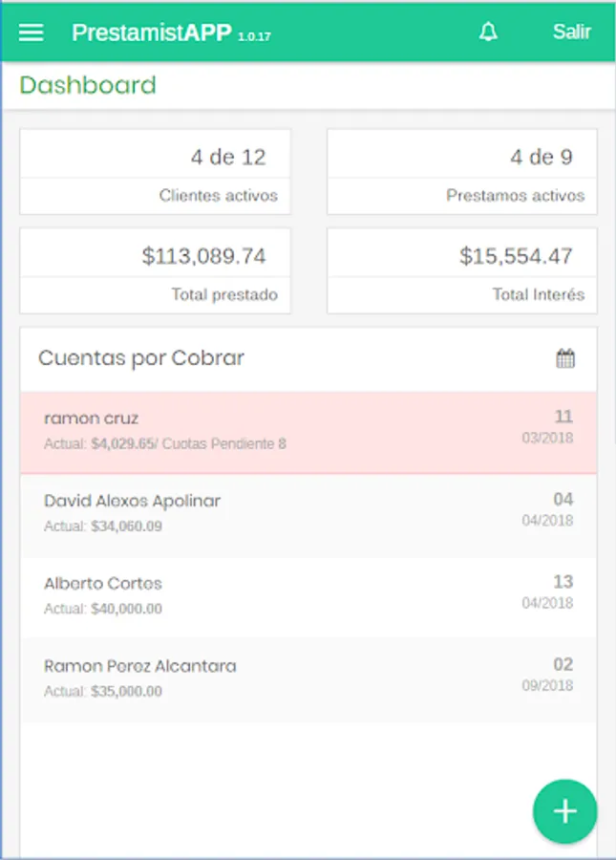Select the 4 de 12 clients count

[x=228, y=158]
